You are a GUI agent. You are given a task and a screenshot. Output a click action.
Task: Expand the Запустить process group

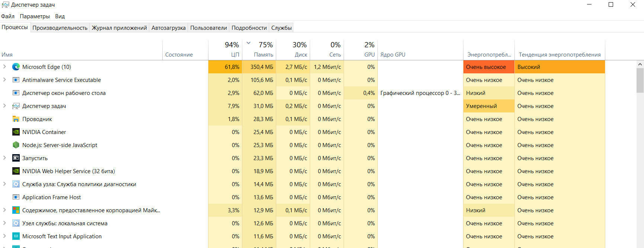(4, 158)
